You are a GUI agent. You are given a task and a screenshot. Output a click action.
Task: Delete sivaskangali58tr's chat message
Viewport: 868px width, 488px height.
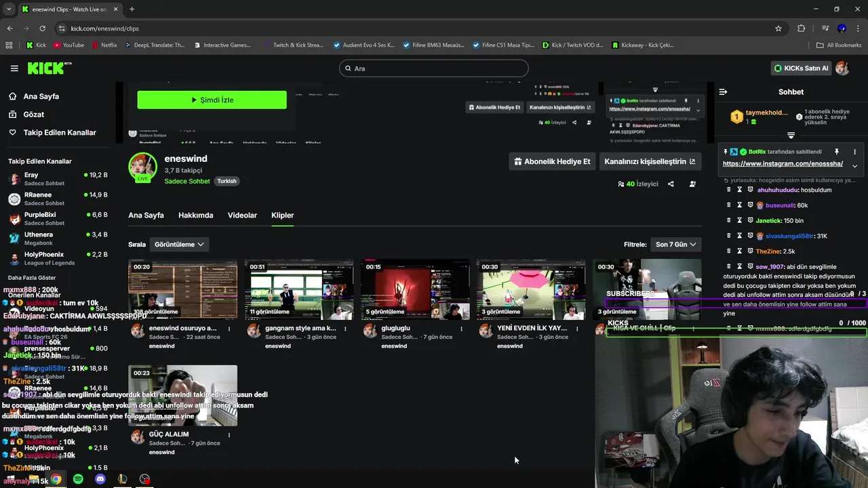[729, 236]
